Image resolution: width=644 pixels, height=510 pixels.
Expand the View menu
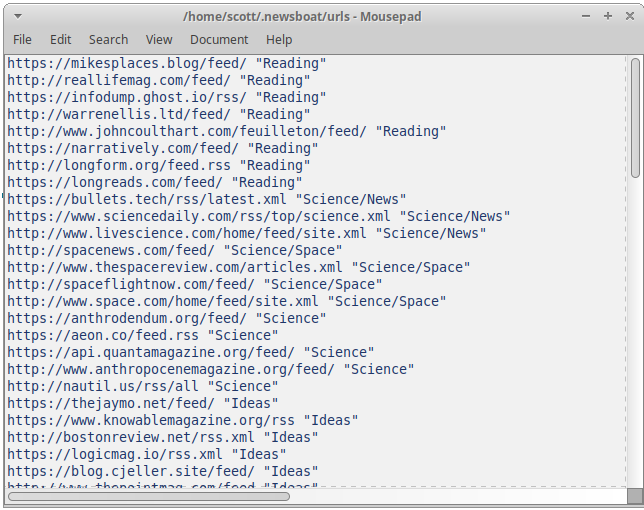click(159, 39)
